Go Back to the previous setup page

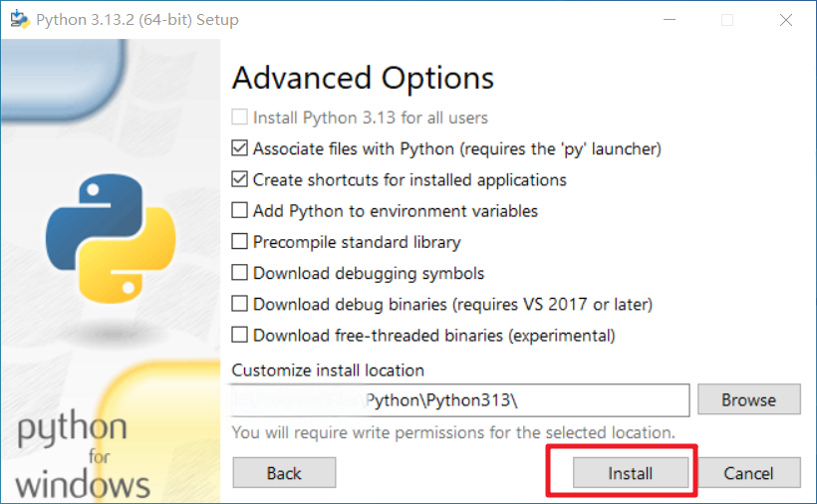click(284, 473)
